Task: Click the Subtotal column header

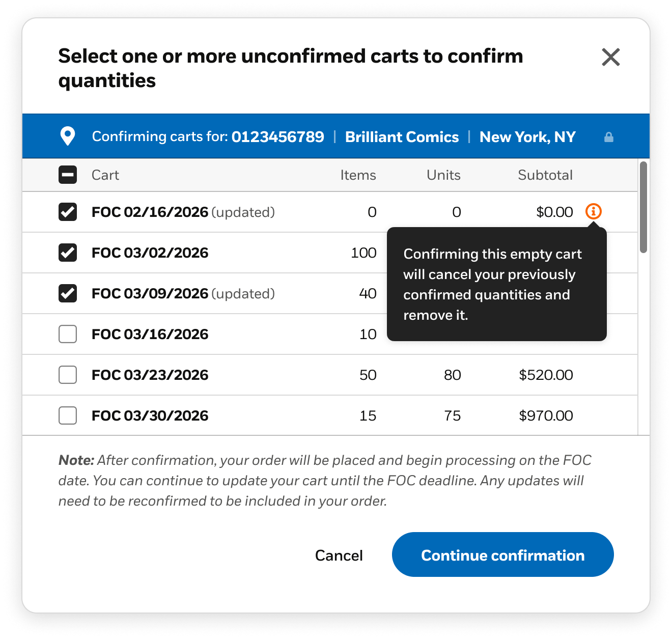Action: pos(545,175)
